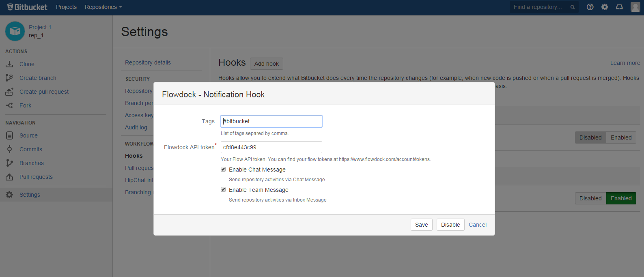
Task: Open Projects in the top navigation
Action: [66, 7]
